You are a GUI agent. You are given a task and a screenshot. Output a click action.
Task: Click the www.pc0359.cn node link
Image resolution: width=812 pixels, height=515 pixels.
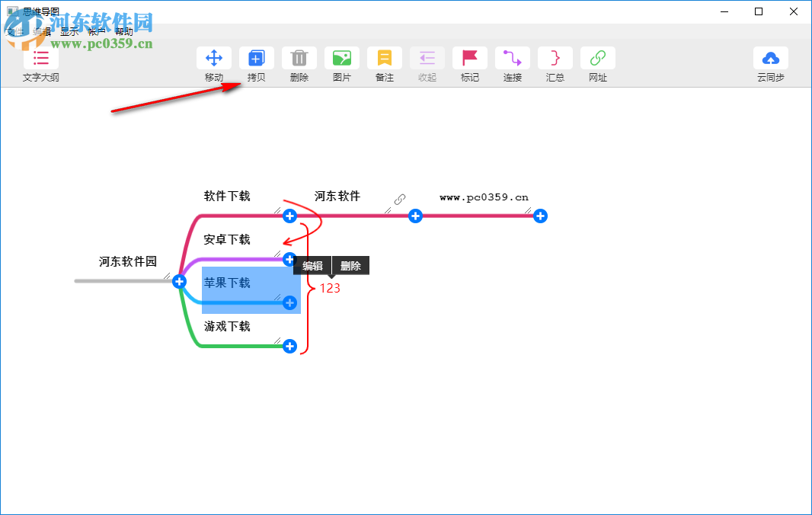(x=484, y=197)
